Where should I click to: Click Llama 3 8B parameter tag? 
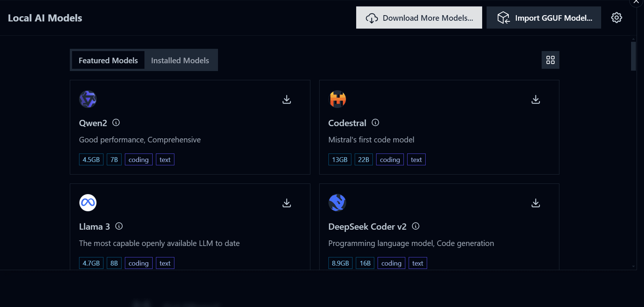point(114,263)
